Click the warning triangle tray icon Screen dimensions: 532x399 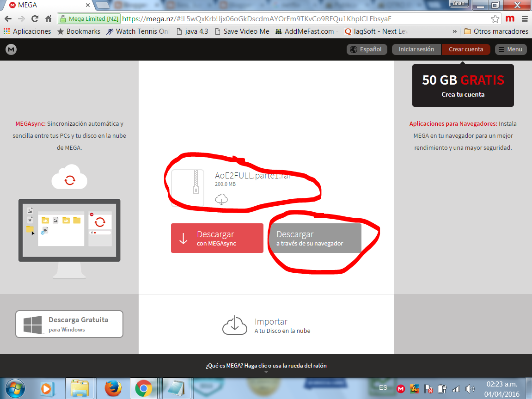(414, 389)
